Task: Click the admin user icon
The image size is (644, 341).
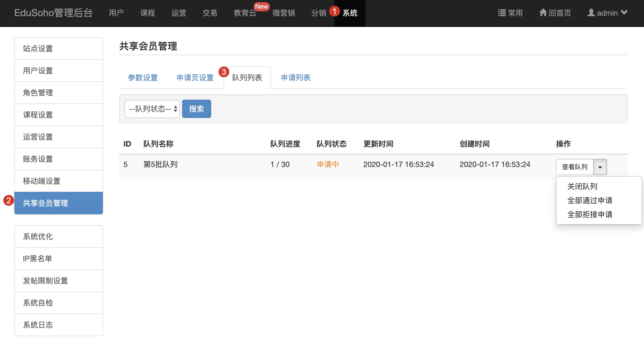Action: (591, 12)
